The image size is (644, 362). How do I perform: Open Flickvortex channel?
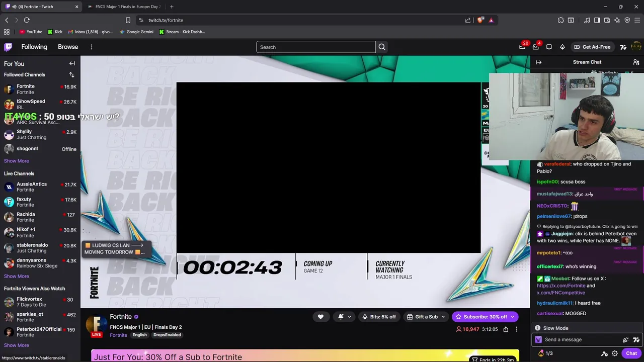[40, 302]
